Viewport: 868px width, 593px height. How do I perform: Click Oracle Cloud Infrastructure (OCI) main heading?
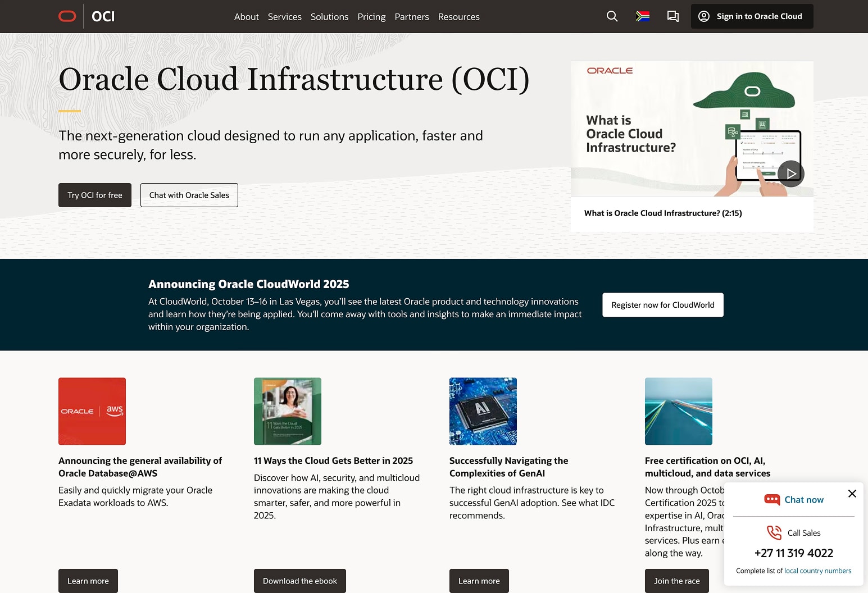(294, 79)
